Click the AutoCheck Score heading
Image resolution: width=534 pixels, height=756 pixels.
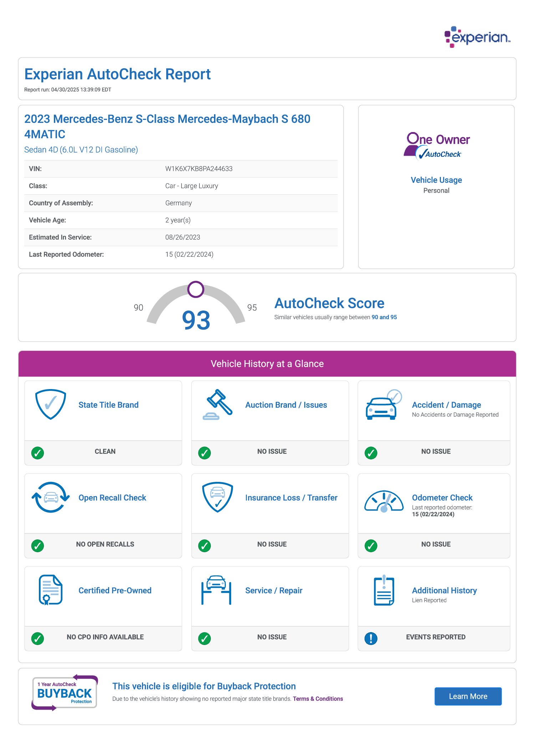point(329,303)
